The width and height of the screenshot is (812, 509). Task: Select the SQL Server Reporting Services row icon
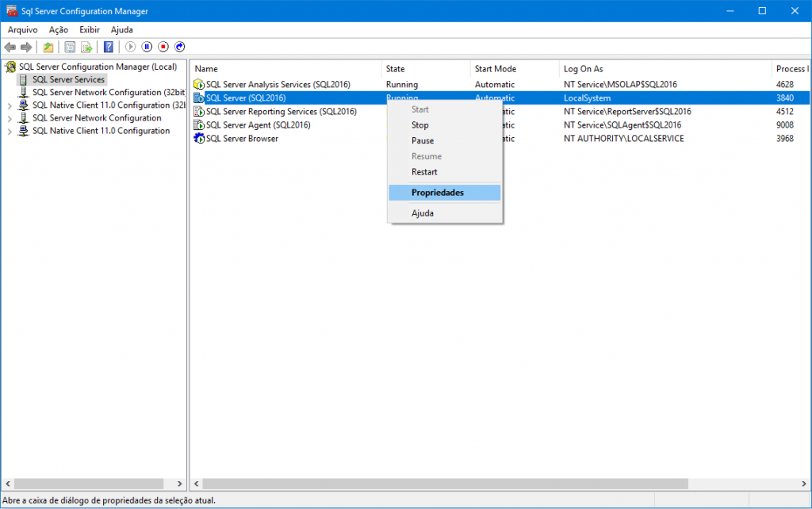(199, 111)
